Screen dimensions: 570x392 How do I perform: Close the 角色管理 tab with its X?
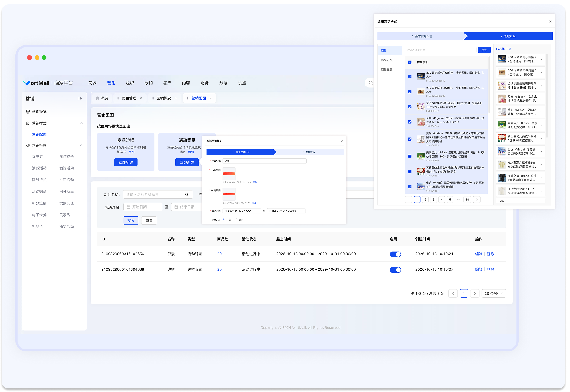(141, 98)
